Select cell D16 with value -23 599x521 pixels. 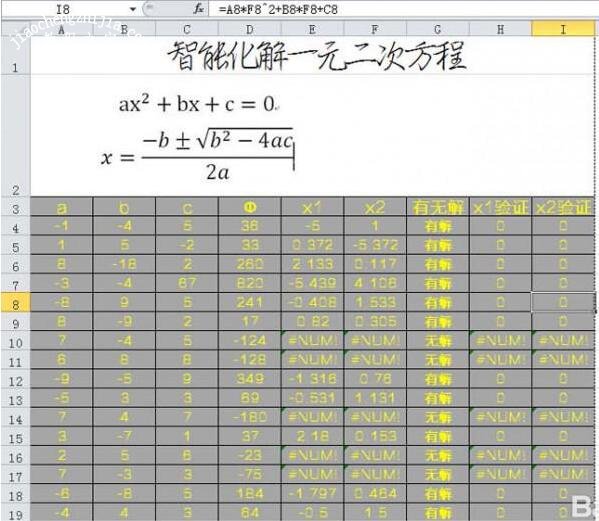coord(249,455)
